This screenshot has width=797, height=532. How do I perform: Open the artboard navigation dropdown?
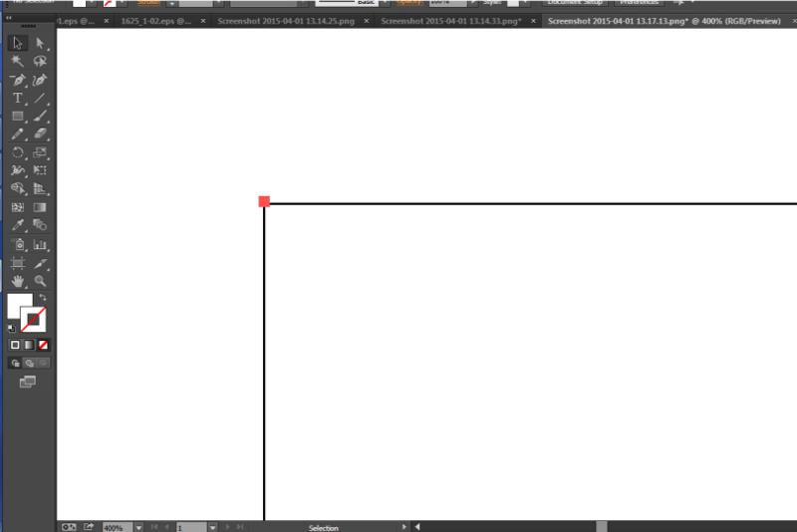212,527
